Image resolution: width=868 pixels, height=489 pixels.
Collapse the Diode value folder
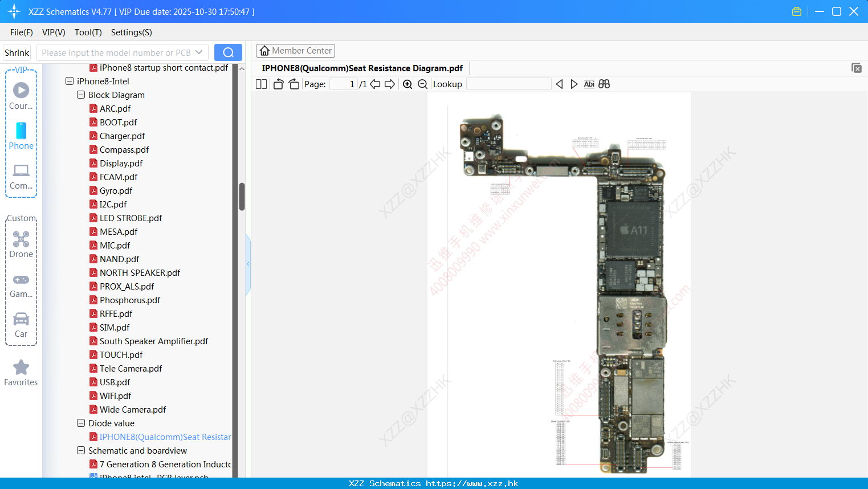(81, 423)
